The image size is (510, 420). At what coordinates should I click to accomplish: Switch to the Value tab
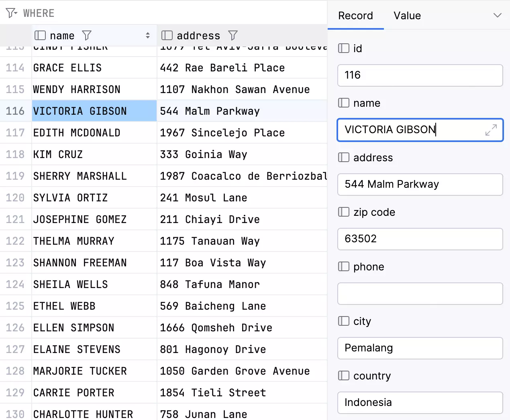(407, 16)
